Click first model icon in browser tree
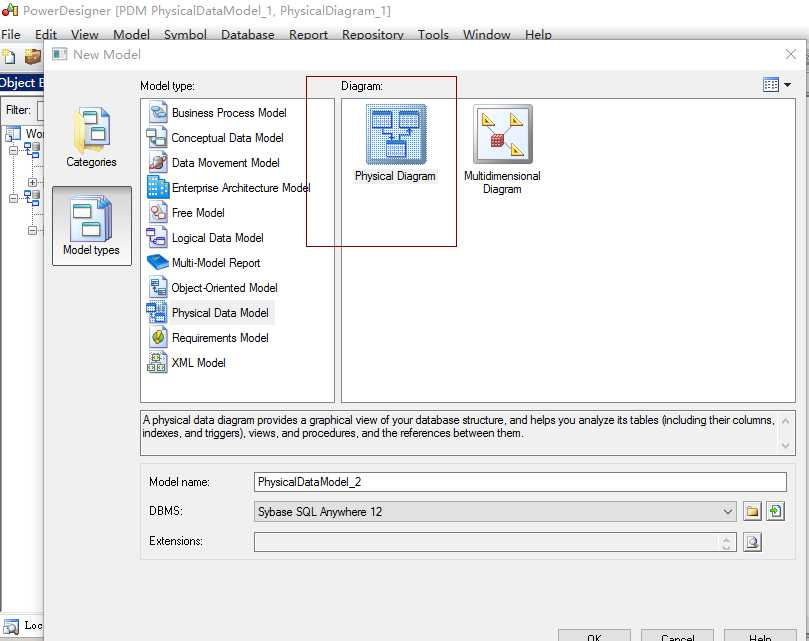This screenshot has width=809, height=641. pos(33,150)
